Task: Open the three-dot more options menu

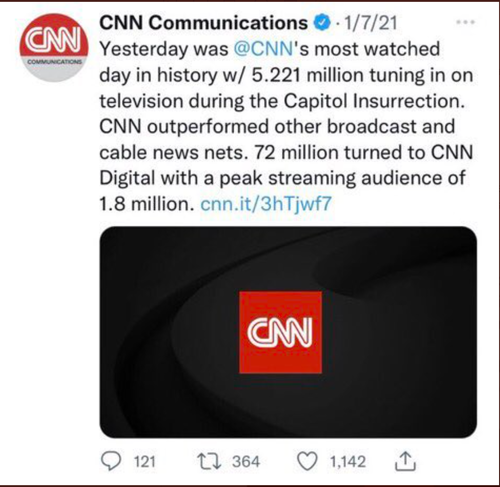Action: 465,22
